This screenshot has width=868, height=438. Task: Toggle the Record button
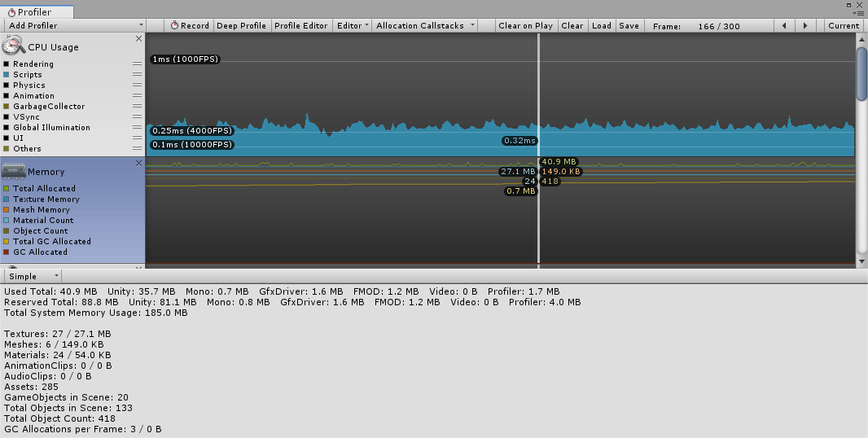click(x=189, y=25)
